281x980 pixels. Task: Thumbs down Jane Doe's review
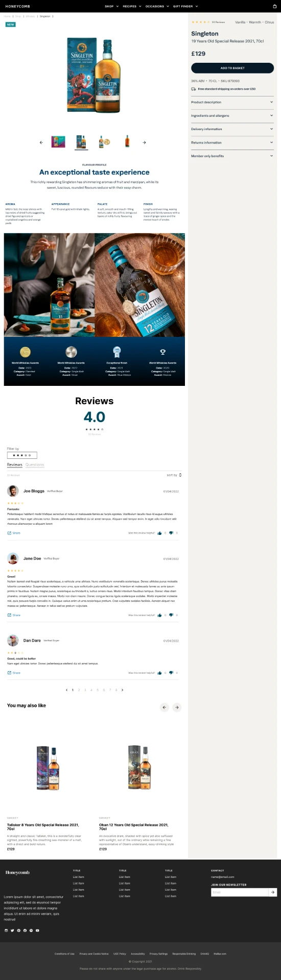171,615
